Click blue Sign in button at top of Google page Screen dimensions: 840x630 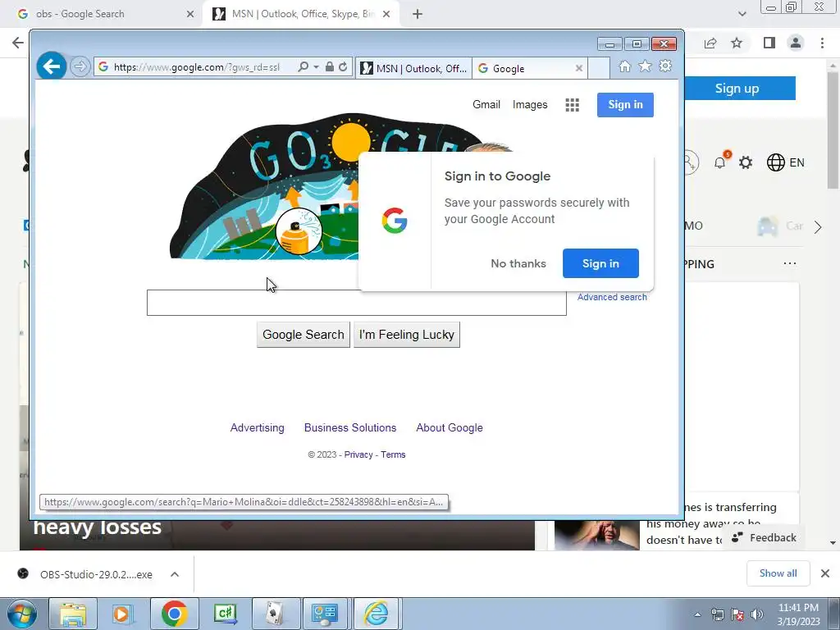[x=625, y=105]
